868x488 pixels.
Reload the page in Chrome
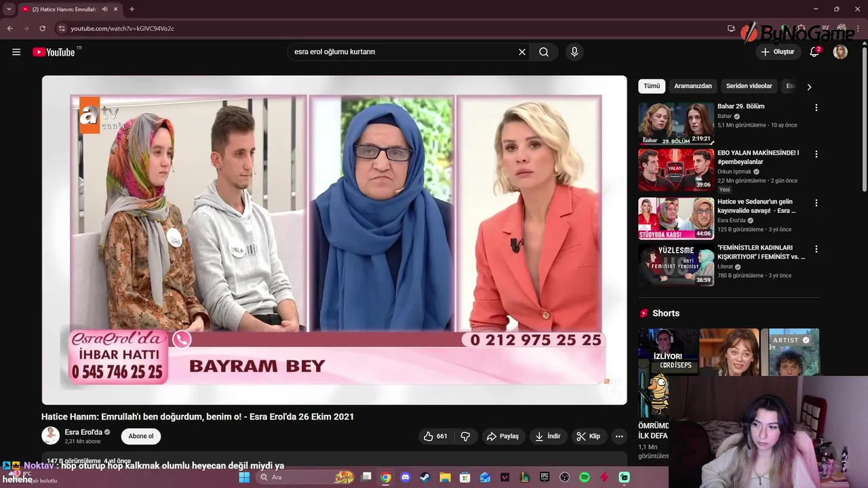click(42, 28)
